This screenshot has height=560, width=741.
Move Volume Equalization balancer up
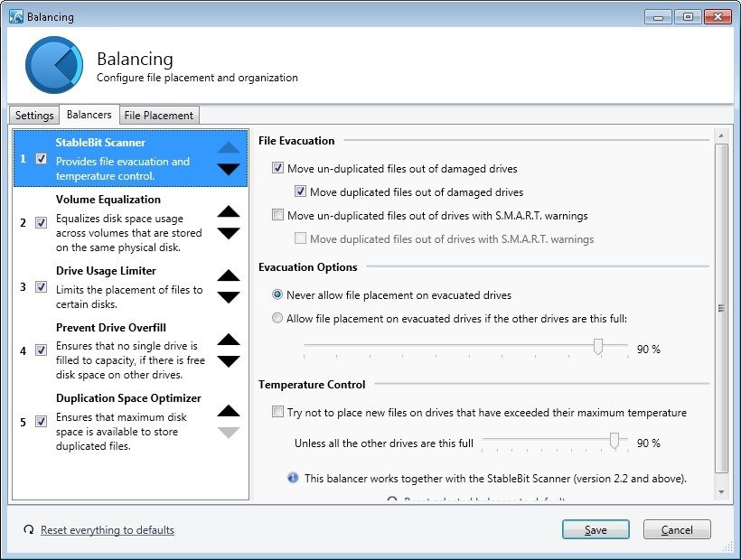point(229,211)
